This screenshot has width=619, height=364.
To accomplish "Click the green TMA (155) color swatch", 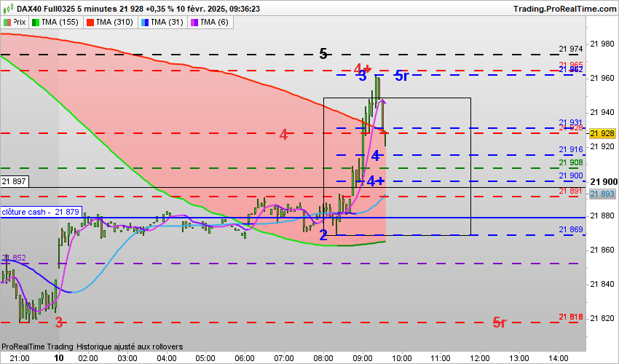I will click(36, 23).
